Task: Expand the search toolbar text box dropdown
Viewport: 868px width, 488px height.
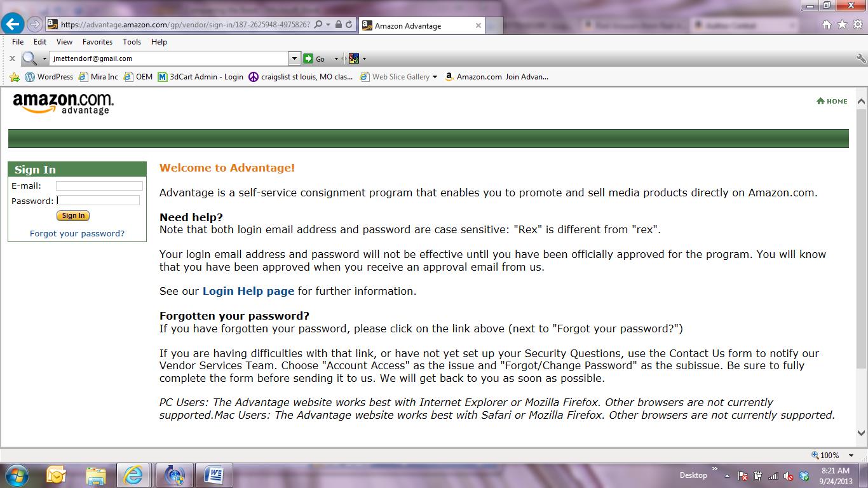Action: 294,58
